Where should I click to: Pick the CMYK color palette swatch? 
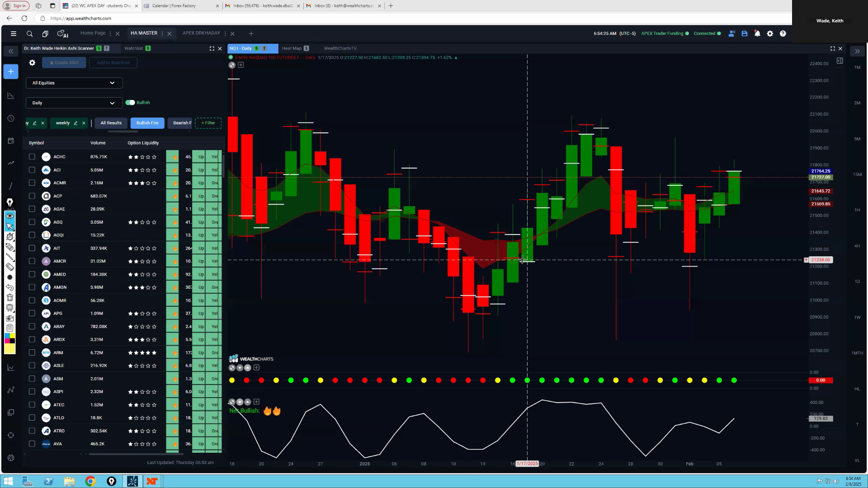(9, 338)
